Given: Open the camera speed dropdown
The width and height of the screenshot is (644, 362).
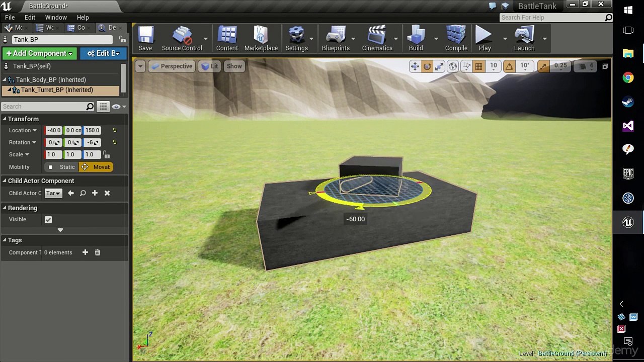Looking at the screenshot, I should pyautogui.click(x=586, y=66).
